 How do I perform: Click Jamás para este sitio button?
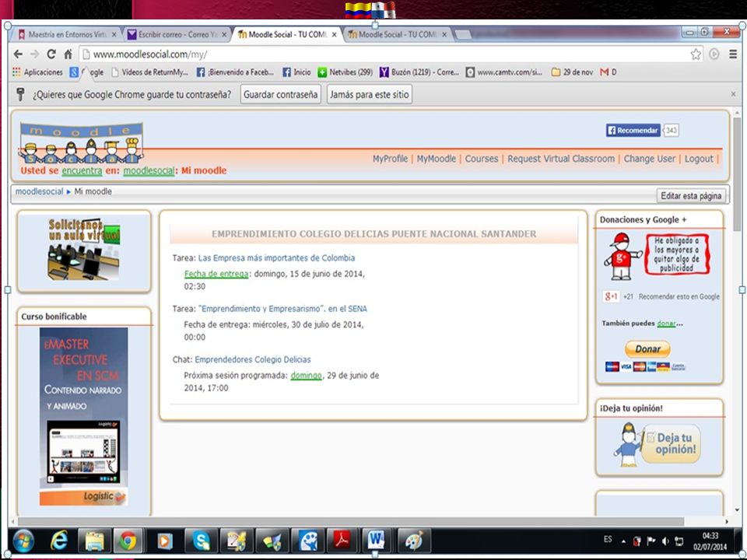[x=369, y=94]
